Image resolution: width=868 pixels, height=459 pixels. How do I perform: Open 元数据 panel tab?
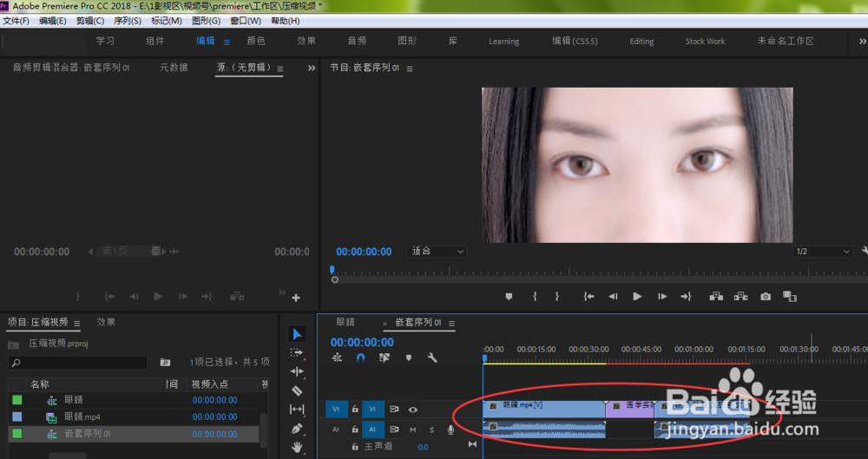174,68
